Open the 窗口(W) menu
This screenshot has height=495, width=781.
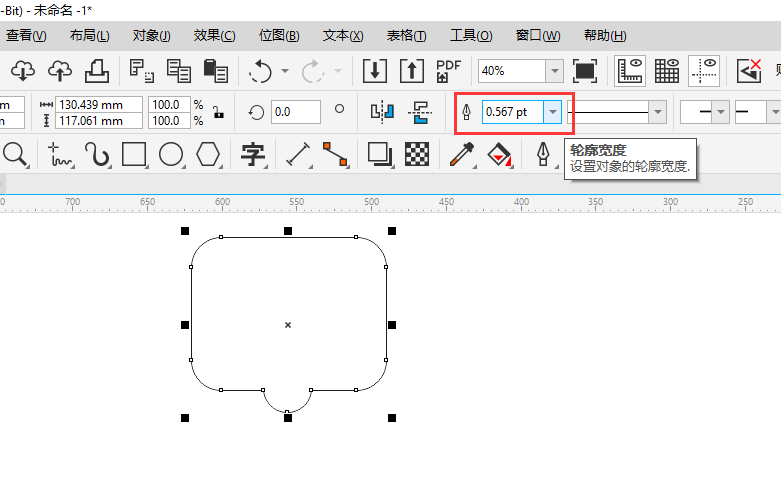point(538,35)
